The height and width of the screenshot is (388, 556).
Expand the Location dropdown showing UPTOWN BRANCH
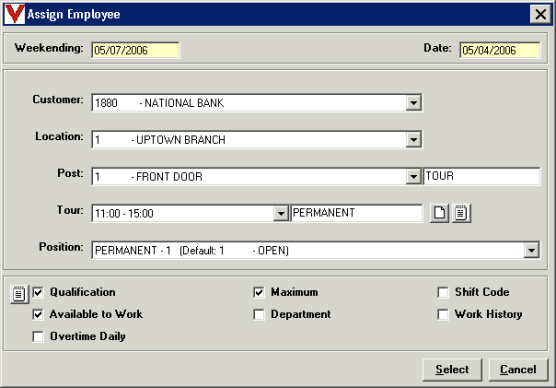pyautogui.click(x=413, y=140)
